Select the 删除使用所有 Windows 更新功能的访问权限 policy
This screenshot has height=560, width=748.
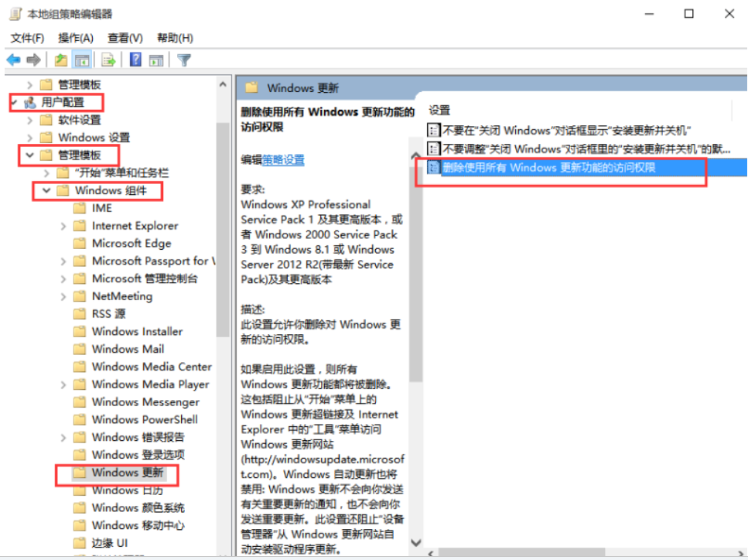coord(548,166)
